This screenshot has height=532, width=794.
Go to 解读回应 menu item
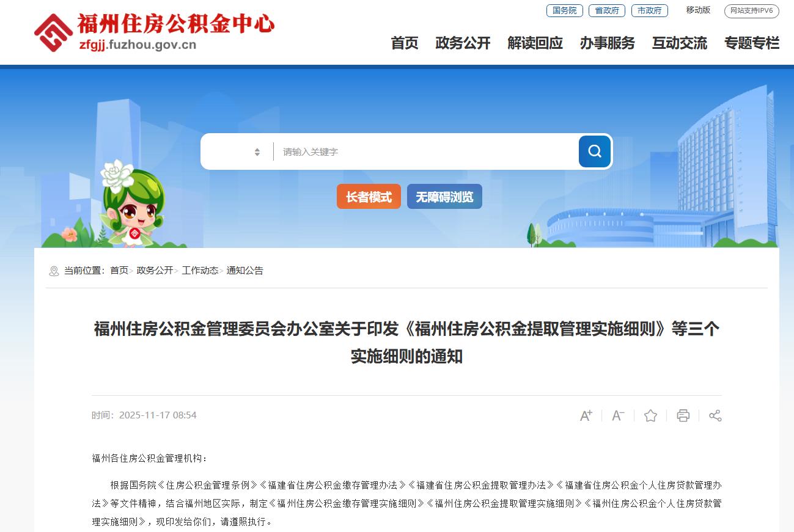[x=535, y=43]
